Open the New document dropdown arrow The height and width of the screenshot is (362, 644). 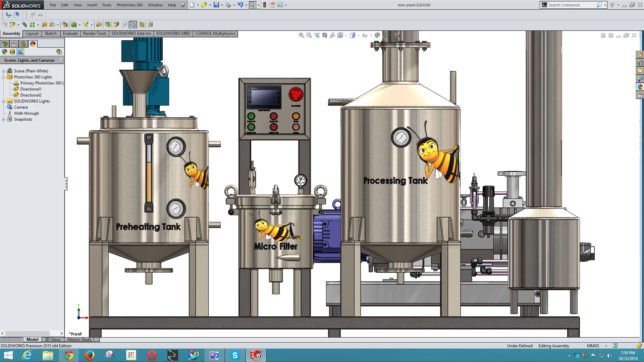pyautogui.click(x=198, y=5)
